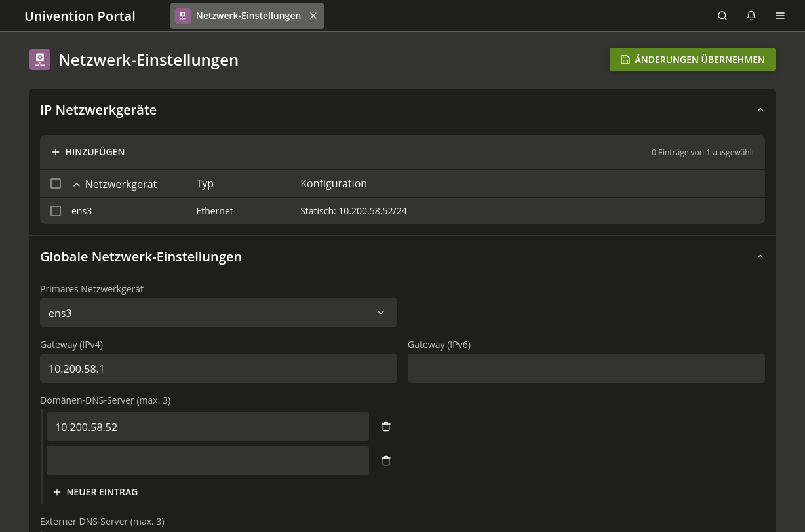The width and height of the screenshot is (805, 532).
Task: Open the hamburger menu in the top bar
Action: (780, 15)
